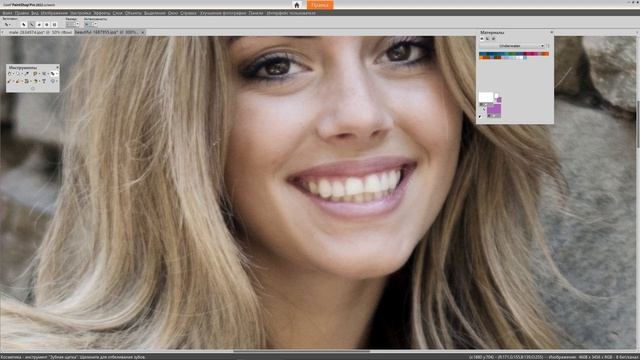Select the Text tool in Инструменты panel
The height and width of the screenshot is (360, 640).
(x=44, y=81)
